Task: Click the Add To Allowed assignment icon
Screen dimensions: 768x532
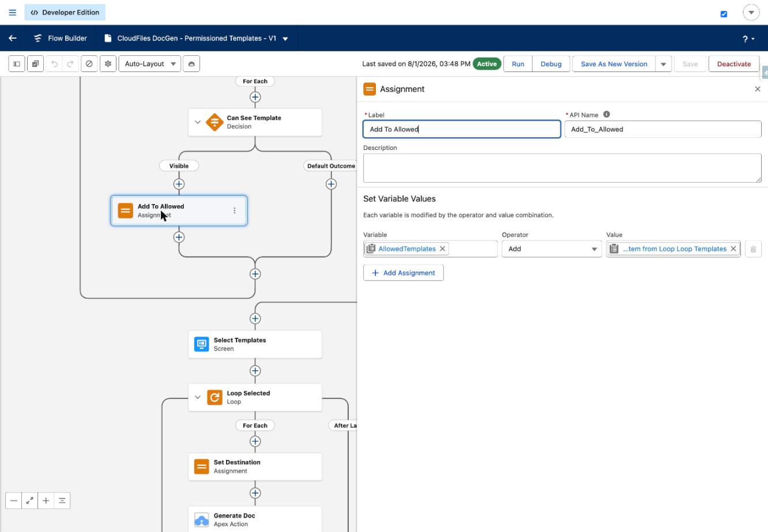Action: 125,210
